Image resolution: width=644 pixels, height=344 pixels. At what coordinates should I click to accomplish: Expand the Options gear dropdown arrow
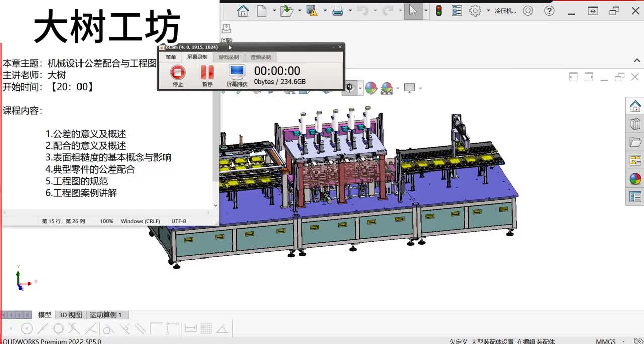click(x=488, y=10)
